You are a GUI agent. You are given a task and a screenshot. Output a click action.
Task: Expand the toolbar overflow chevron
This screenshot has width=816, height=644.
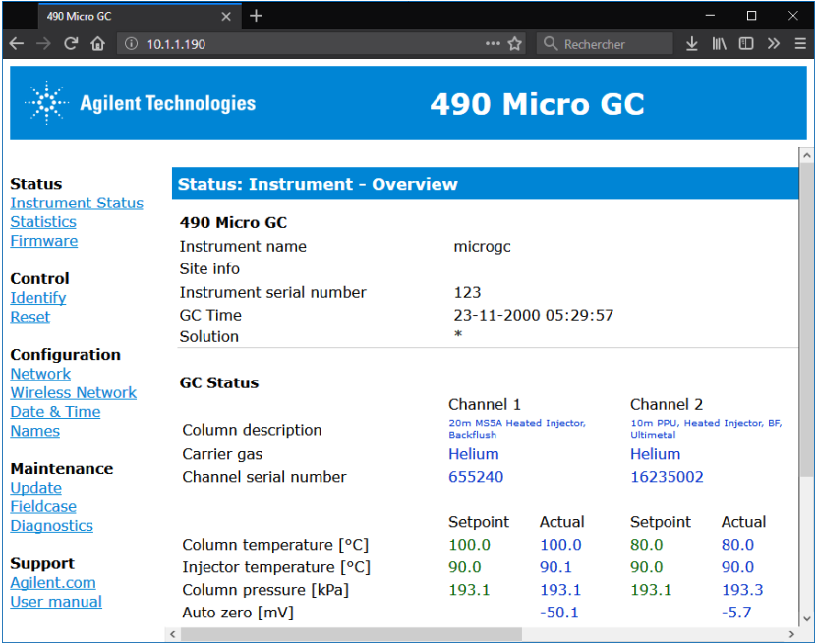[x=774, y=44]
